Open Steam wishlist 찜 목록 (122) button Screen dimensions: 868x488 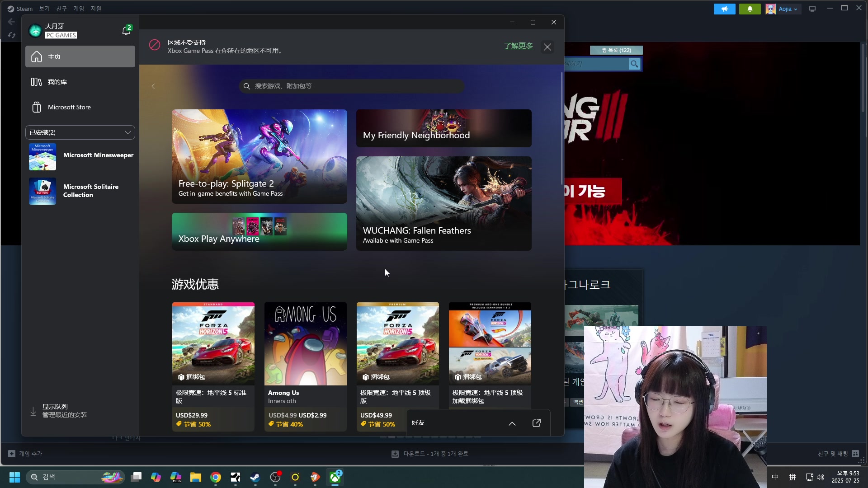pyautogui.click(x=616, y=50)
